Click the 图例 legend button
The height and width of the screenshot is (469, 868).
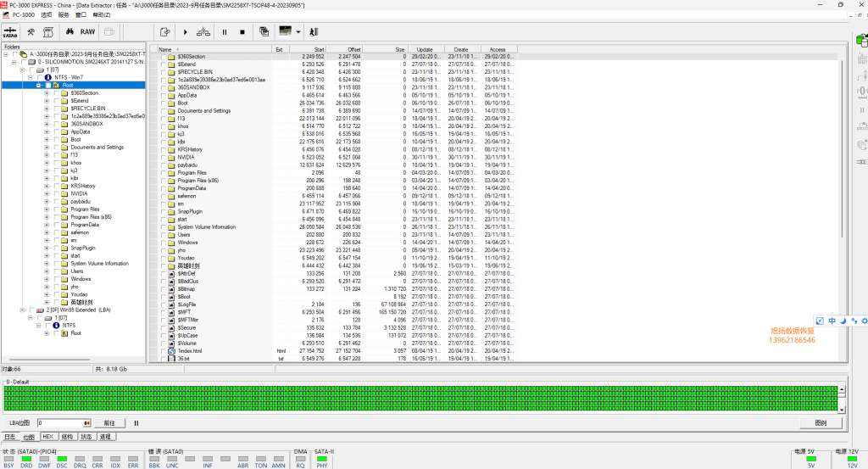(x=821, y=423)
